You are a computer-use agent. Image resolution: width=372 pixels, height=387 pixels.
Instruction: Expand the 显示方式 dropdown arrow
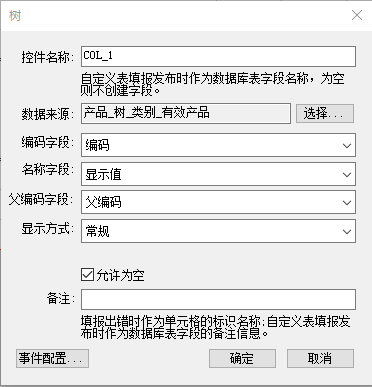347,231
